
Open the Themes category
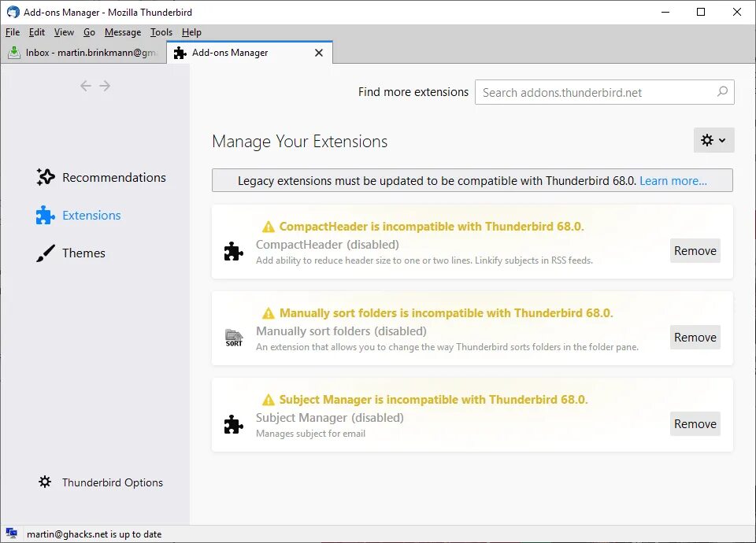pyautogui.click(x=83, y=253)
